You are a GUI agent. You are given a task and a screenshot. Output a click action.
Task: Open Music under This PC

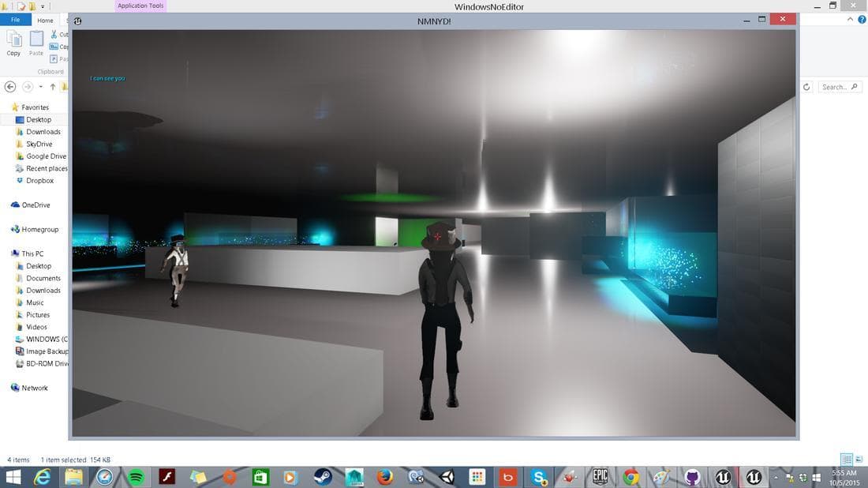coord(30,302)
